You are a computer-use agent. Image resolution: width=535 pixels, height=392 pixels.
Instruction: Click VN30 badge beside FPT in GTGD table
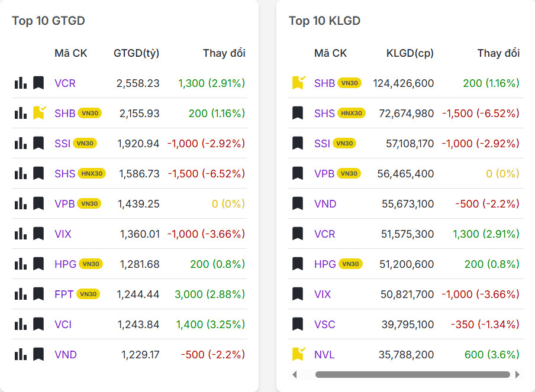(x=88, y=294)
